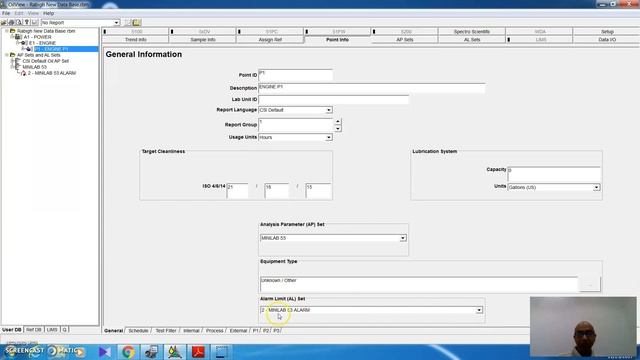Screen dimensions: 640x360
Task: Click the AP Sets and AL Sets folder icon
Action: (x=12, y=55)
